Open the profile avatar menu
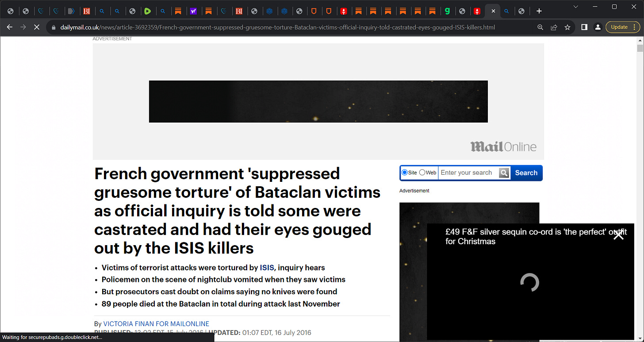 [598, 27]
